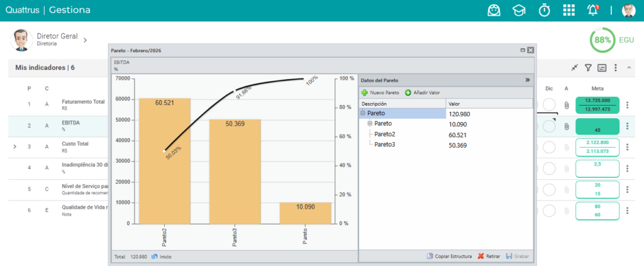Click the filter funnel icon

click(x=588, y=68)
